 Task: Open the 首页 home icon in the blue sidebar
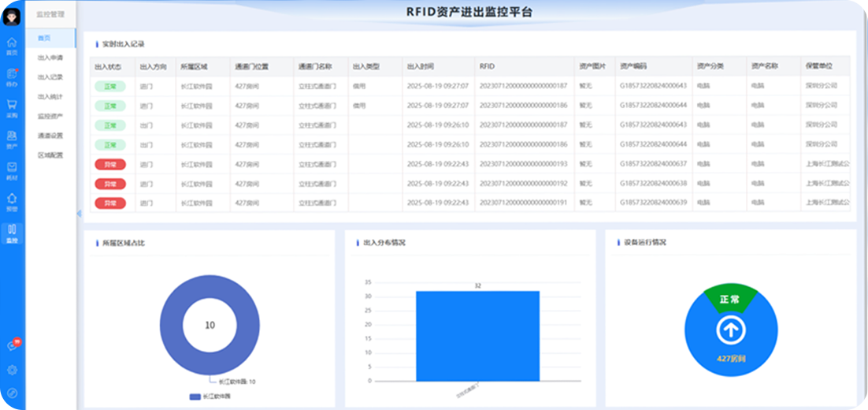point(12,45)
